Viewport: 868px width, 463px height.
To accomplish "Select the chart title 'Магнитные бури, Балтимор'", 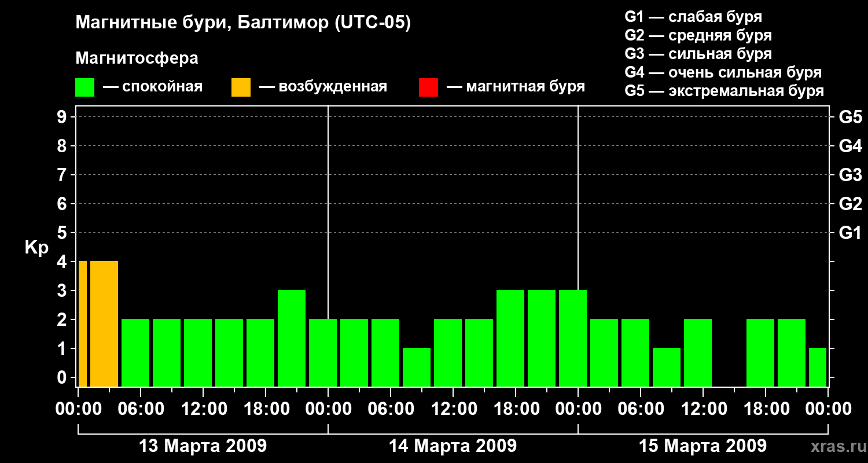I will pos(243,23).
